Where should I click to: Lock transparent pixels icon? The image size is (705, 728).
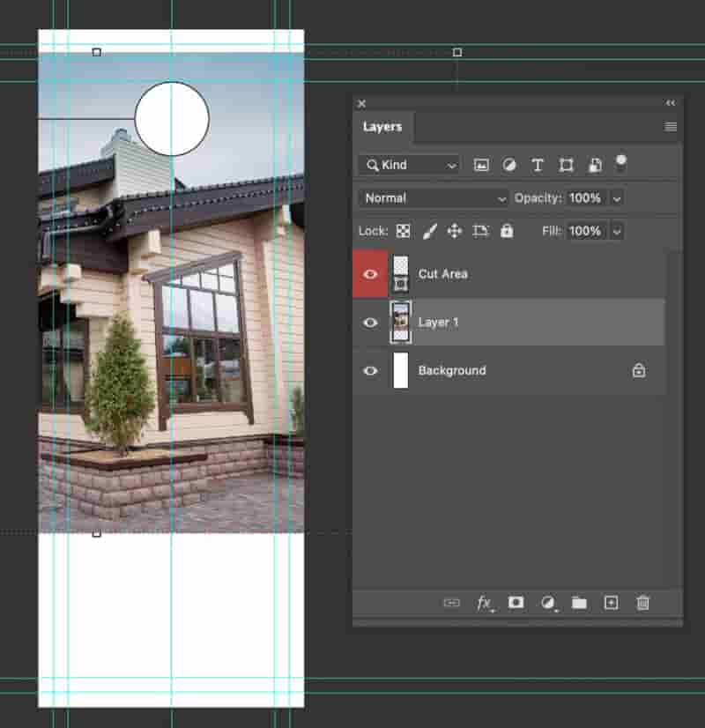[403, 231]
